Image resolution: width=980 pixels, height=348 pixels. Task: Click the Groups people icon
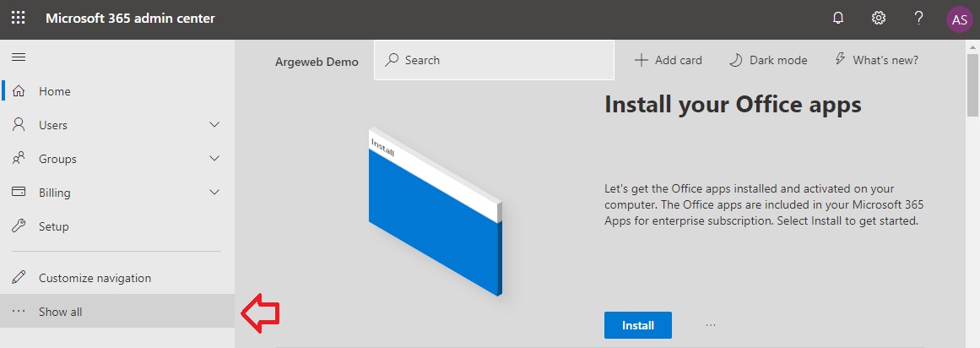coord(19,158)
